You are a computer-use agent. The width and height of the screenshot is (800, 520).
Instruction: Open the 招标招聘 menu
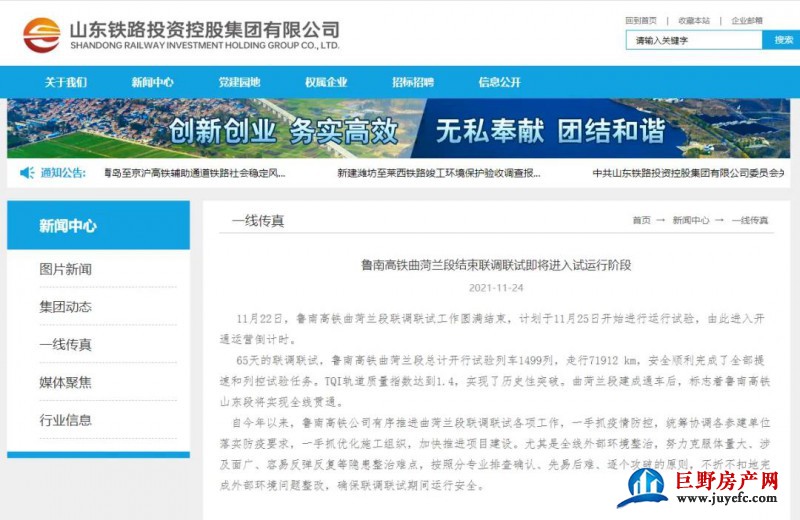point(413,82)
